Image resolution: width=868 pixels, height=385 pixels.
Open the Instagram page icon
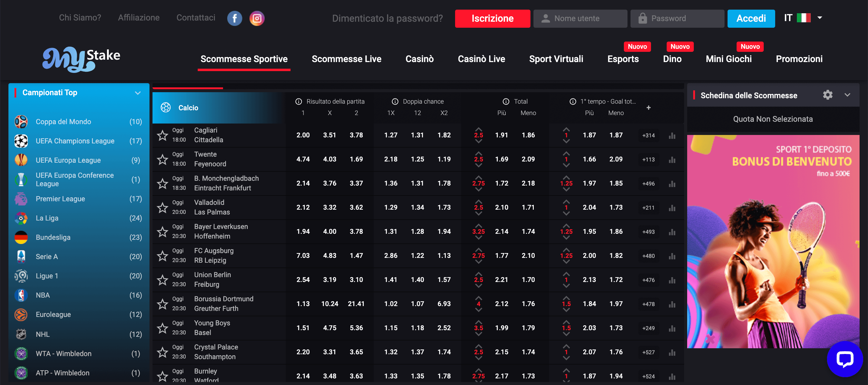click(257, 18)
